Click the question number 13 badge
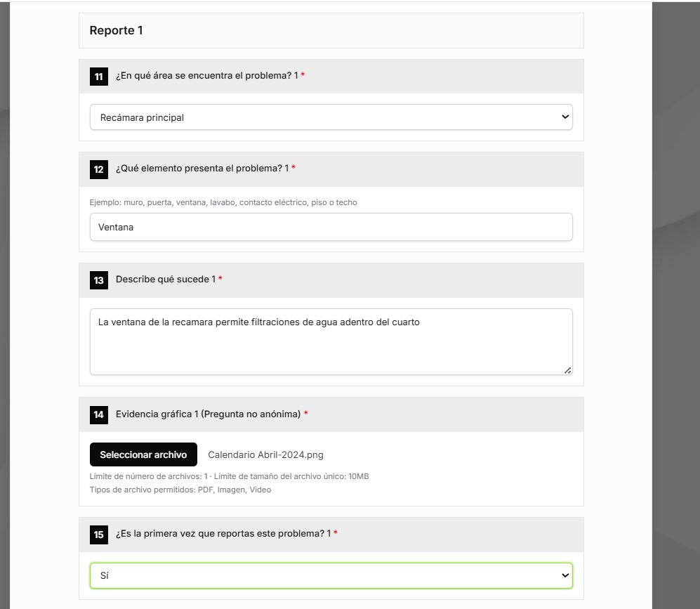Viewport: 700px width, 609px height. tap(99, 280)
